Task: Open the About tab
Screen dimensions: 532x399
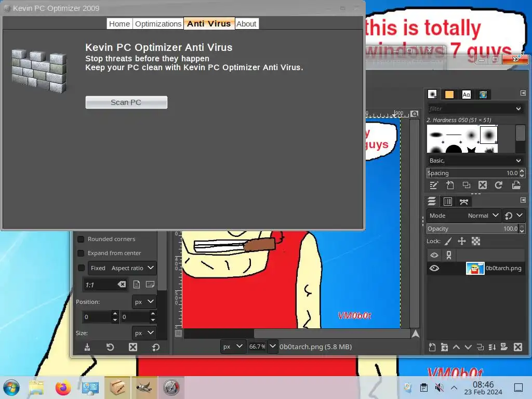Action: (x=246, y=24)
